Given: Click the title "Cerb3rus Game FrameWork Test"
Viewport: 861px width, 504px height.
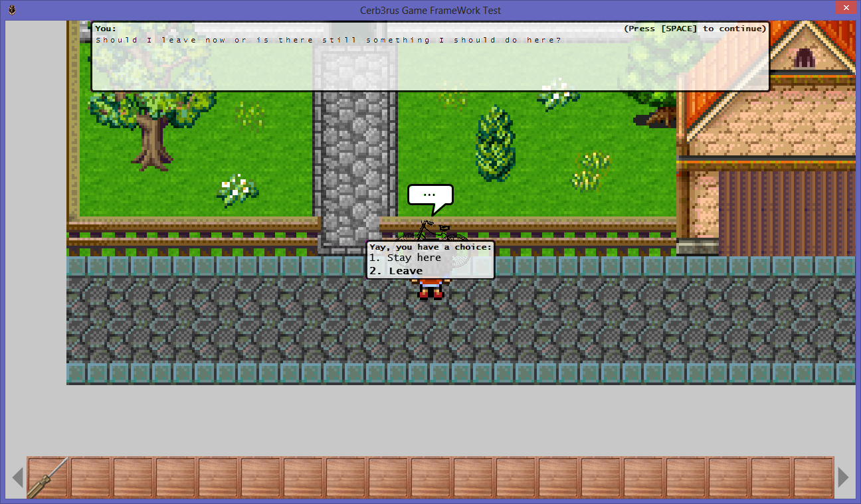Looking at the screenshot, I should point(430,10).
